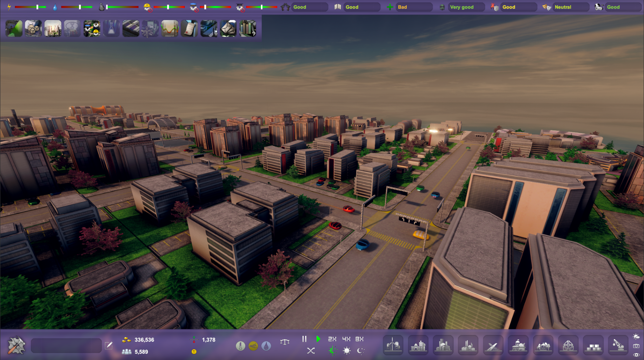Open the city skyline overview icon

[x=53, y=28]
